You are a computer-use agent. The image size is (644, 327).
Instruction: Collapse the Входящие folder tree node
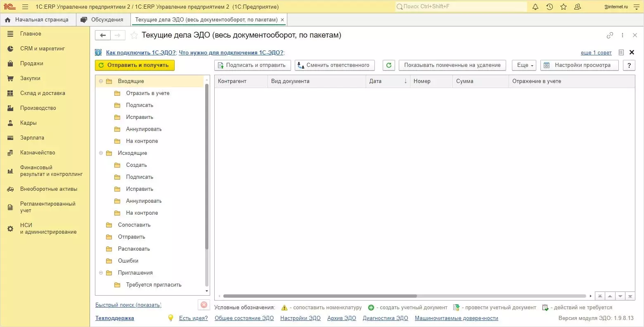pyautogui.click(x=101, y=81)
